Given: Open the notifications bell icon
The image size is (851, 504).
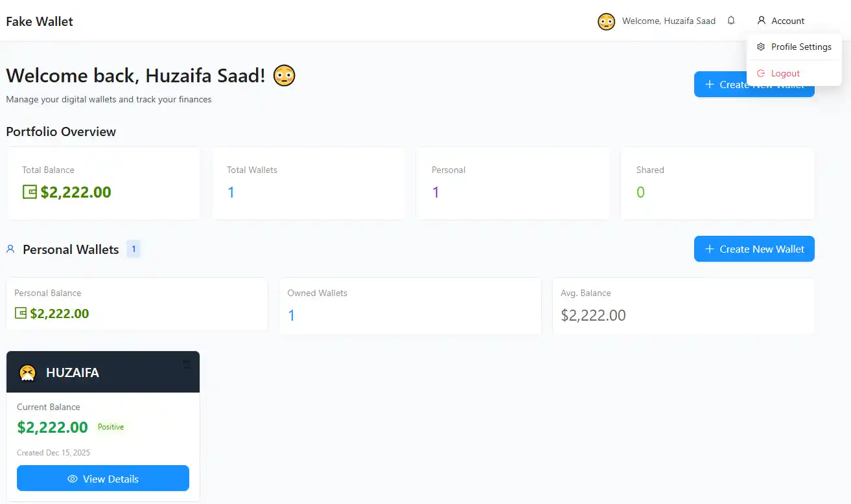Looking at the screenshot, I should click(x=731, y=21).
